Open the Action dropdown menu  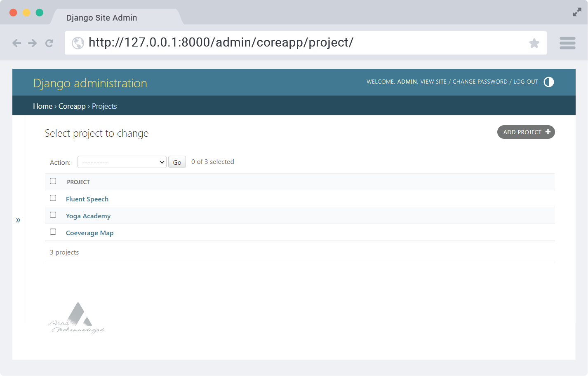click(122, 162)
